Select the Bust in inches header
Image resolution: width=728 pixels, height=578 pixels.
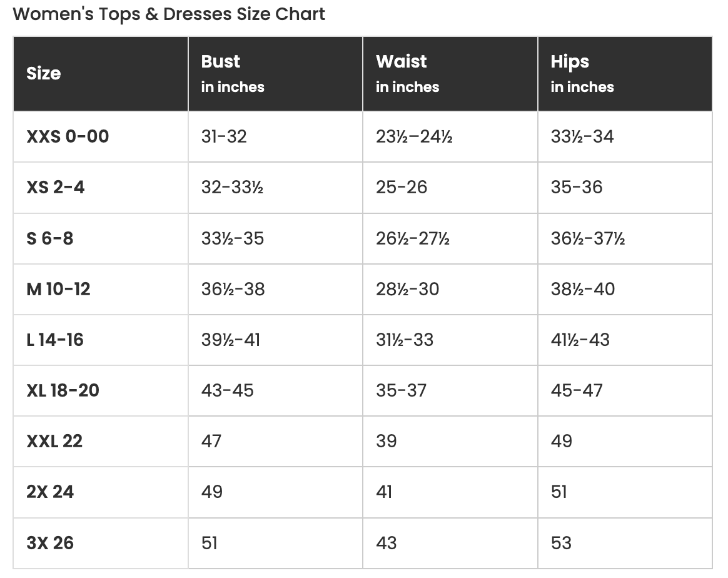tap(233, 74)
